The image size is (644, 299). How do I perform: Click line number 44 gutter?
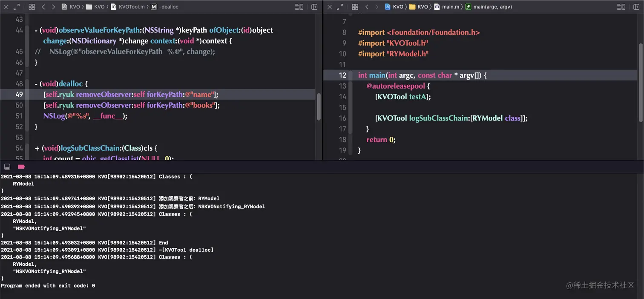(19, 30)
